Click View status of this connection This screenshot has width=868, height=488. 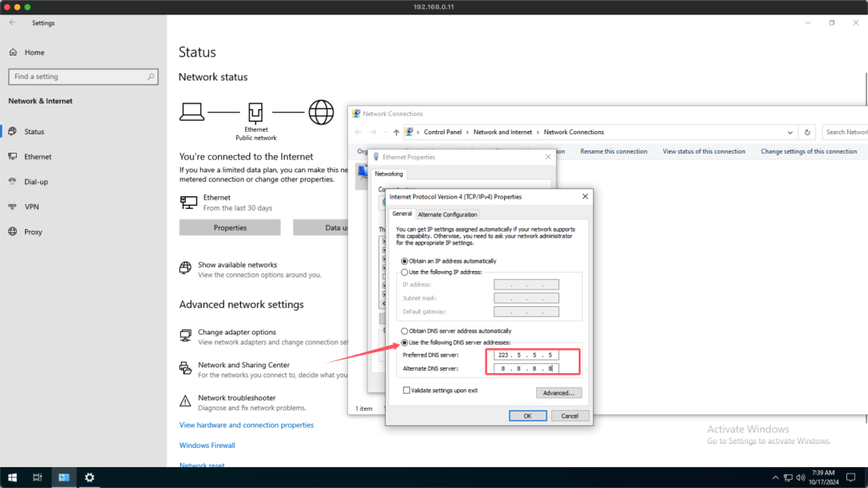703,151
